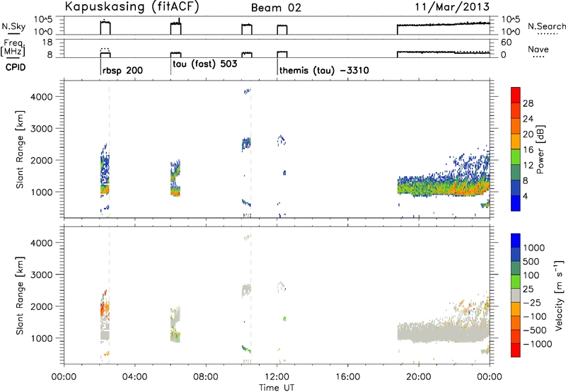Click the −500 to −100 orange velocity swatch
566x392 pixels.
tap(516, 323)
